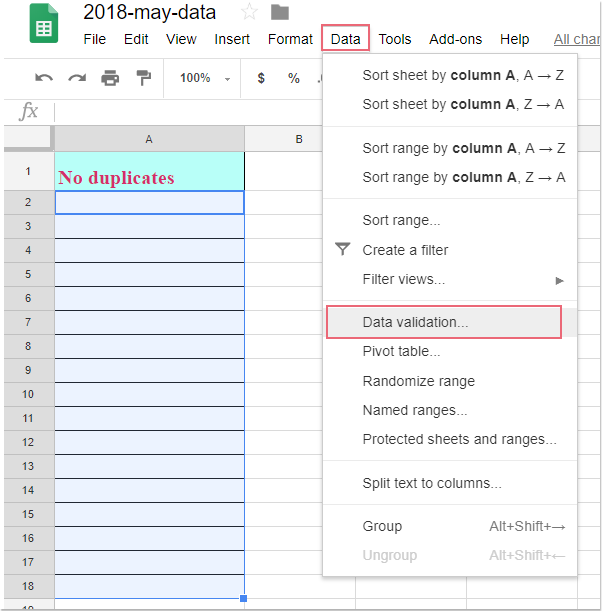Open the Insert menu
Viewport: 602px width, 611px height.
click(232, 39)
